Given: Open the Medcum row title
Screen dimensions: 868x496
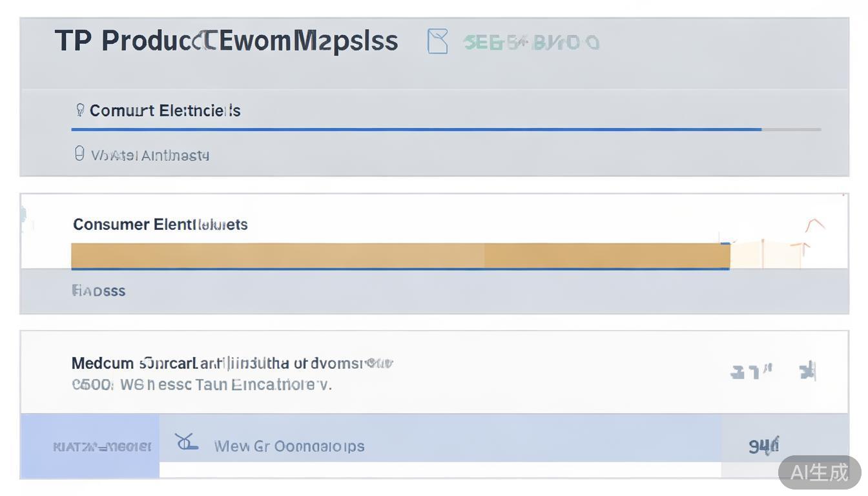Looking at the screenshot, I should (x=232, y=363).
